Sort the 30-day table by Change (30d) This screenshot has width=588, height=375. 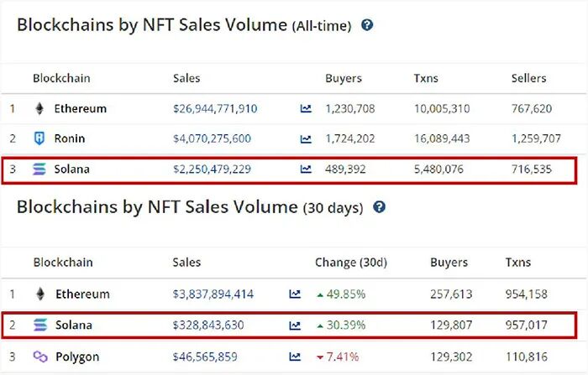pos(351,262)
